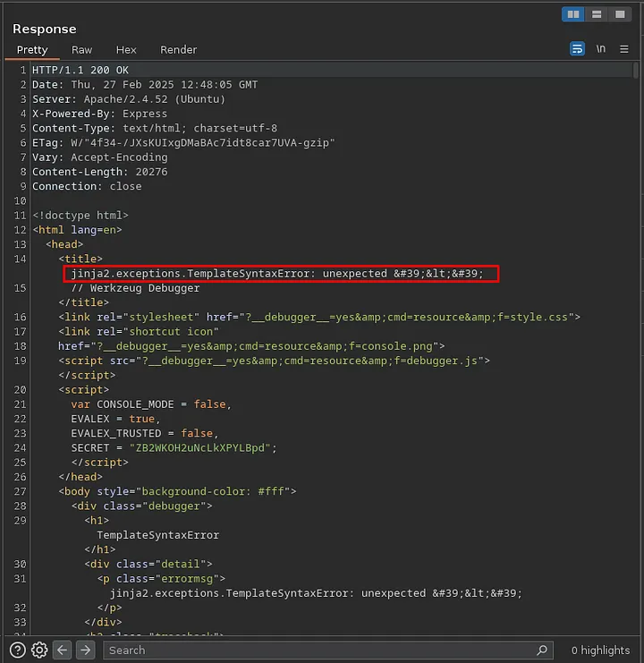The height and width of the screenshot is (663, 644).
Task: Click the 0 highlights label
Action: coord(600,650)
